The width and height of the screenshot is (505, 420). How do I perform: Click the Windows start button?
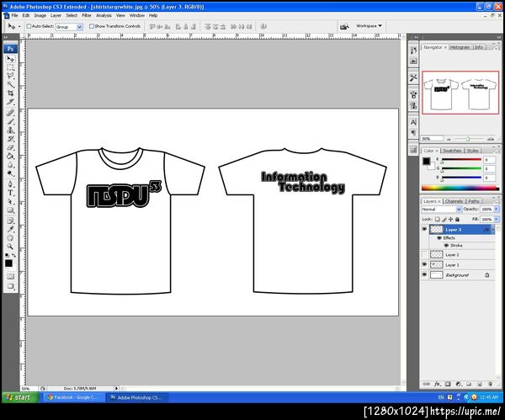coord(20,397)
